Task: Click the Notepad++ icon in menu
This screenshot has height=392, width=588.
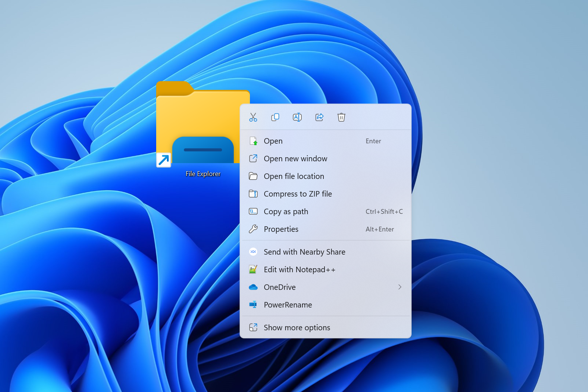Action: point(253,270)
